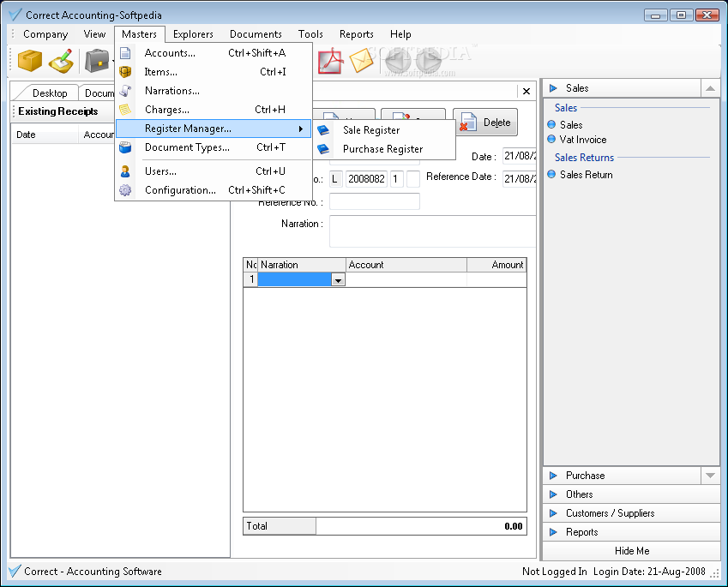728x587 pixels.
Task: Click the Charges notepad icon in menu
Action: (x=125, y=110)
